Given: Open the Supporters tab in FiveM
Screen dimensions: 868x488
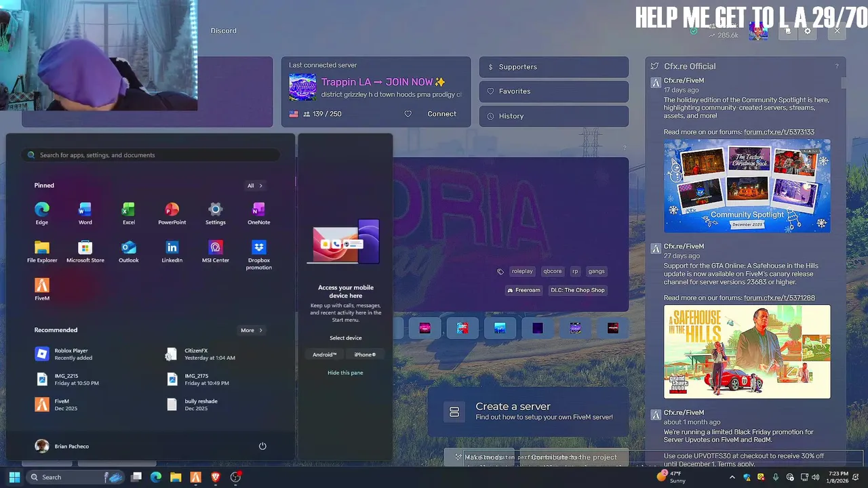Looking at the screenshot, I should tap(554, 67).
